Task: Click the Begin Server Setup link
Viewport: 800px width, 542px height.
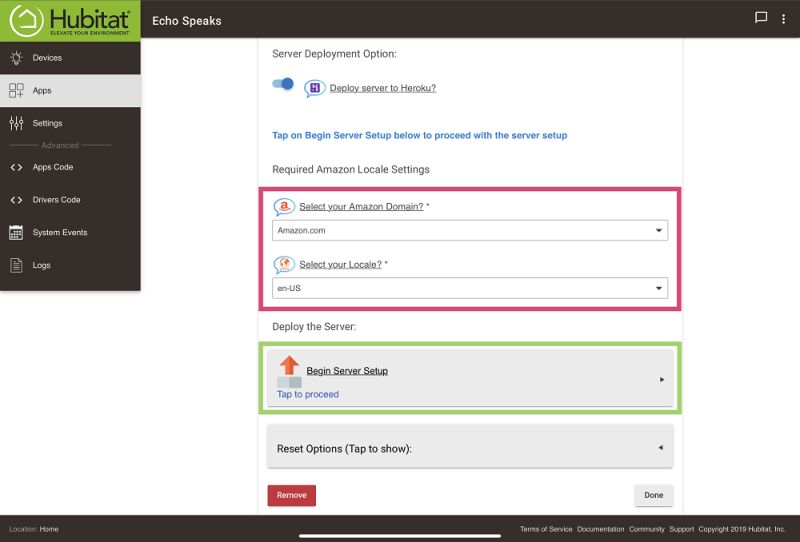Action: pyautogui.click(x=347, y=371)
